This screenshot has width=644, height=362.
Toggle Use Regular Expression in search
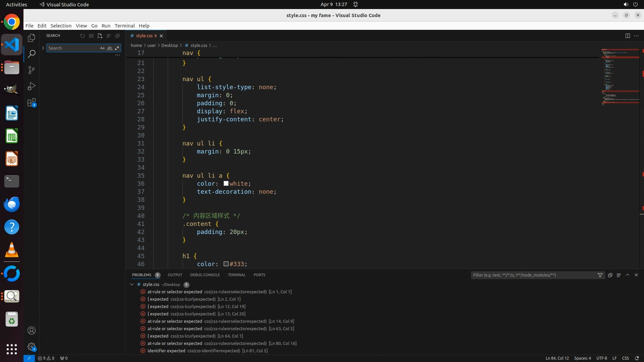point(117,48)
